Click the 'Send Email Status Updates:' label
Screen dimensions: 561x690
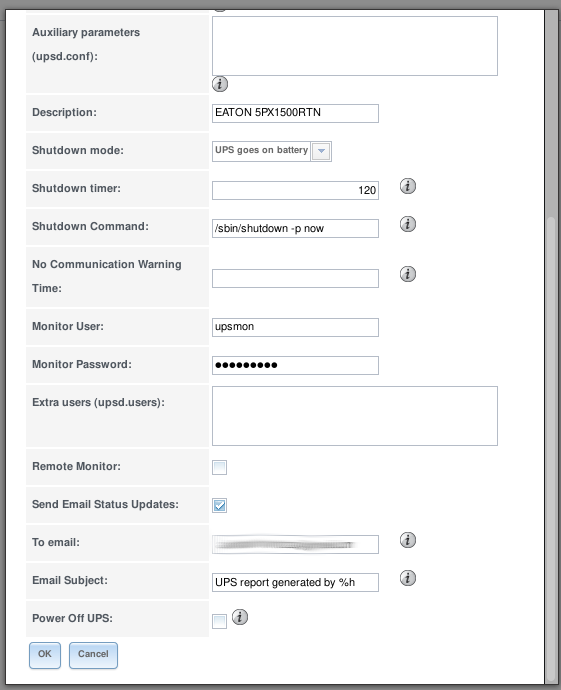point(106,504)
